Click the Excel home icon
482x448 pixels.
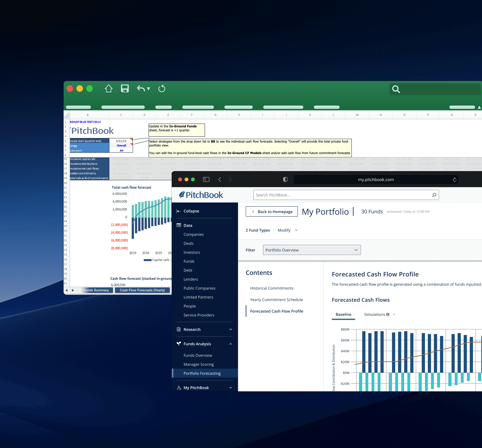coord(109,89)
